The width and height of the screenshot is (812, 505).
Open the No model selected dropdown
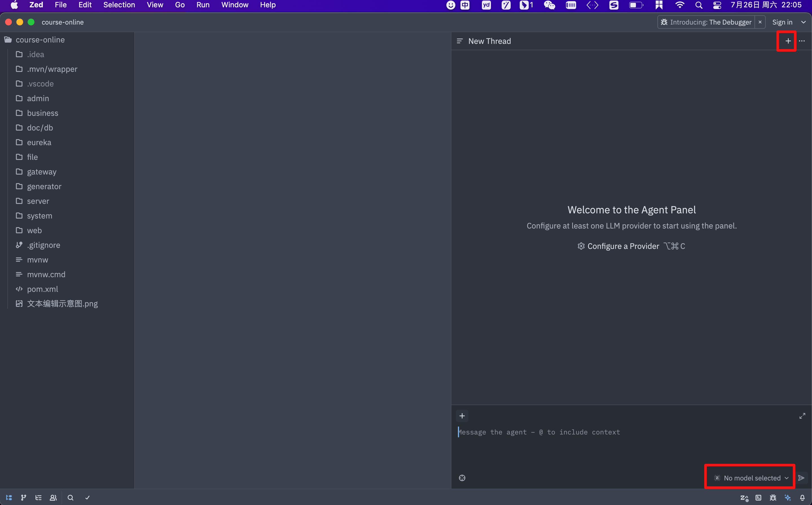click(x=752, y=478)
